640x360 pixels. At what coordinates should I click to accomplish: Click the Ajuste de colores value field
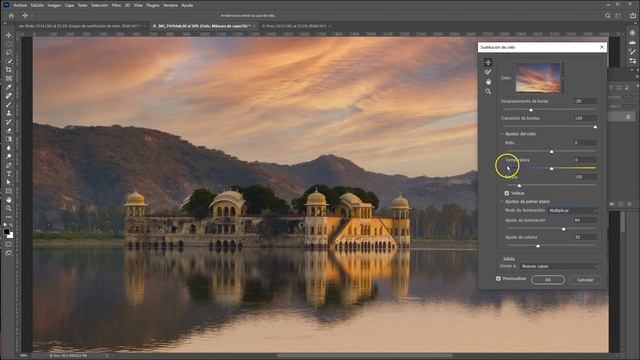584,238
